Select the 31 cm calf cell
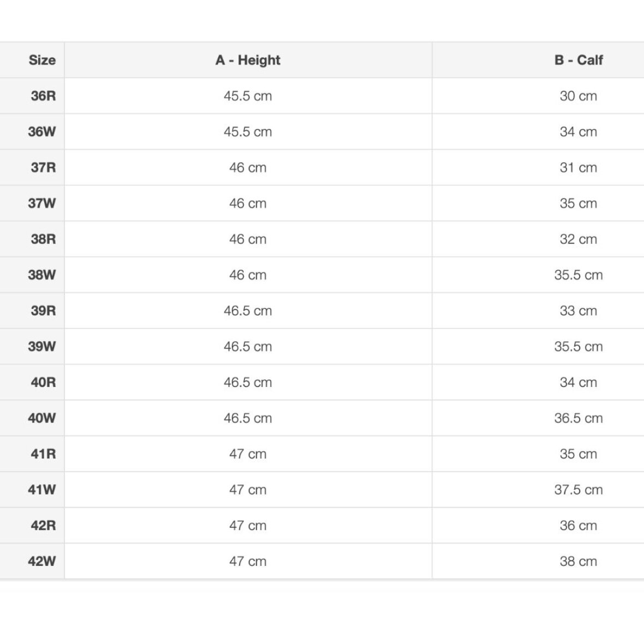 [578, 168]
